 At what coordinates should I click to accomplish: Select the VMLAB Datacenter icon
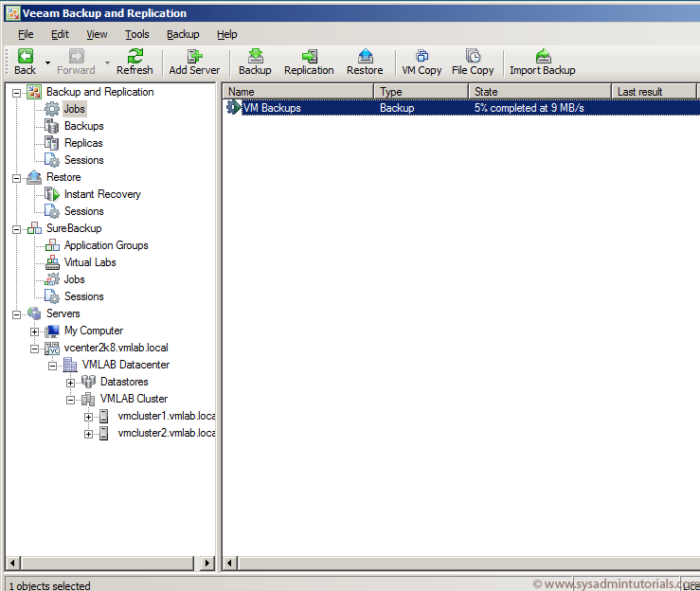70,365
